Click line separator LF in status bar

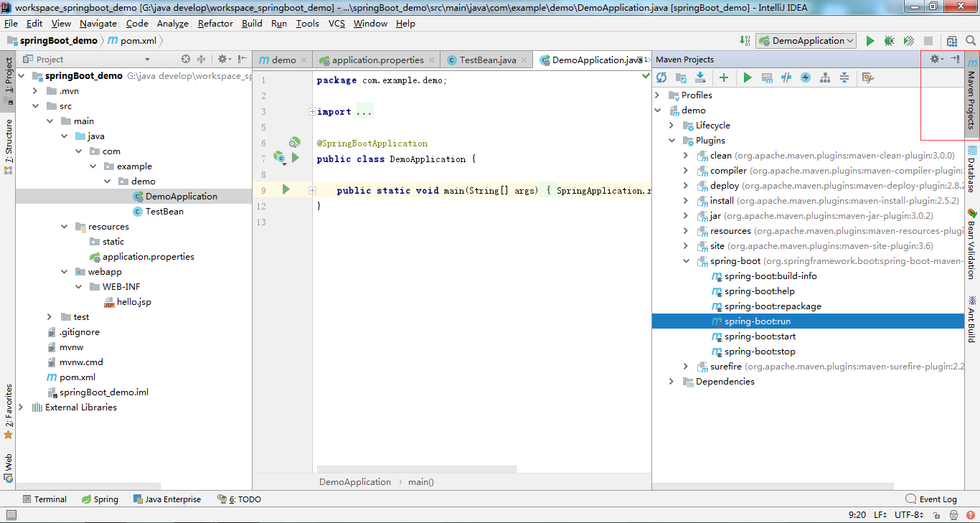click(x=881, y=515)
